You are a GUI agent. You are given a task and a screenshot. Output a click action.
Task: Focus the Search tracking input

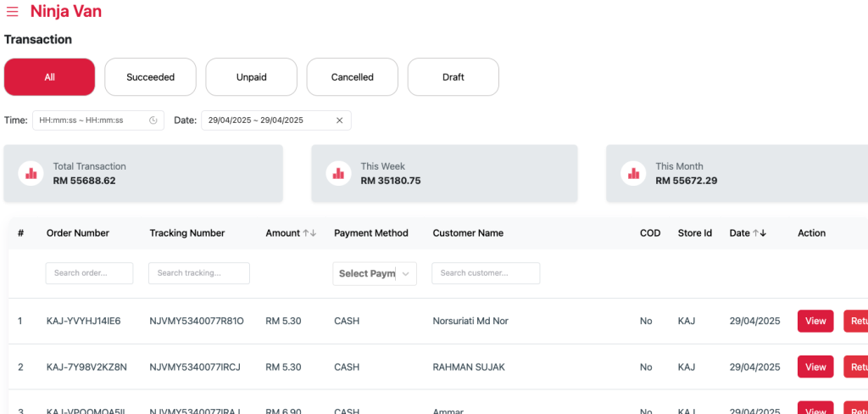198,273
